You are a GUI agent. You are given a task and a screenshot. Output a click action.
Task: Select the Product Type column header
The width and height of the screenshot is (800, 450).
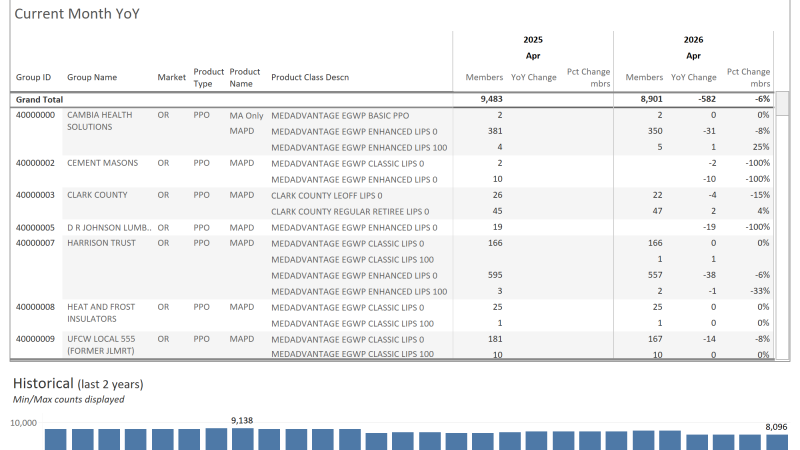pos(208,77)
